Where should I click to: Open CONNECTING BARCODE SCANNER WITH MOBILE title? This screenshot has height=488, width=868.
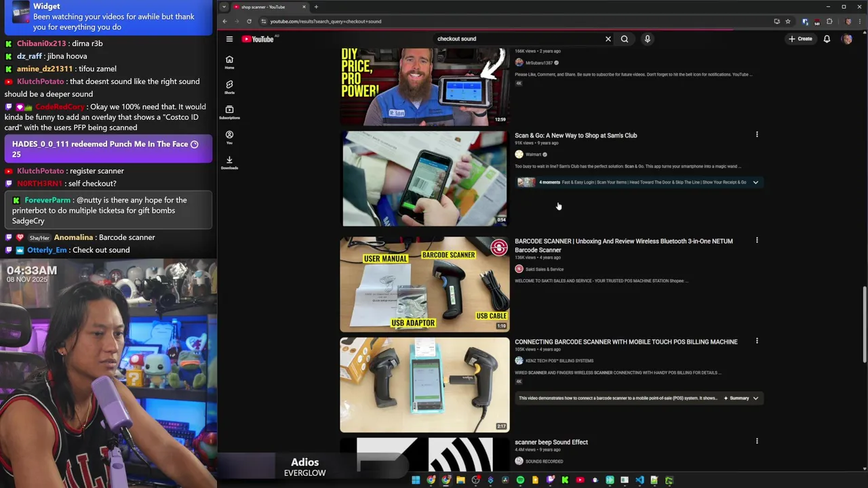click(626, 342)
